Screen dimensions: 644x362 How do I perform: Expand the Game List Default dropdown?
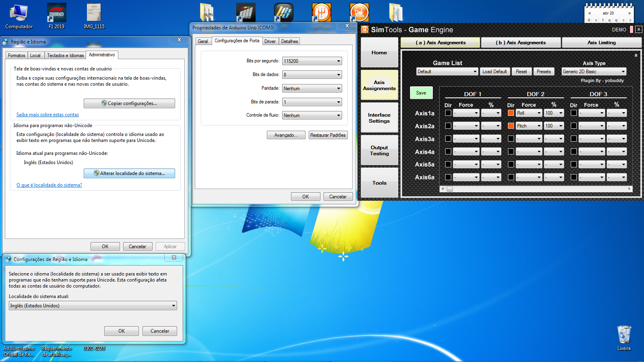[447, 72]
